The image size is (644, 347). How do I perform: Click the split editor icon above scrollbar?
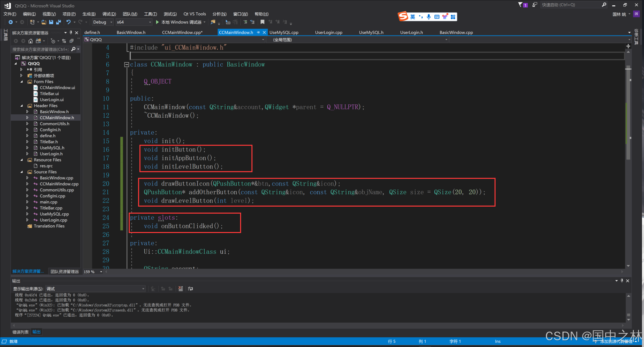tap(628, 46)
